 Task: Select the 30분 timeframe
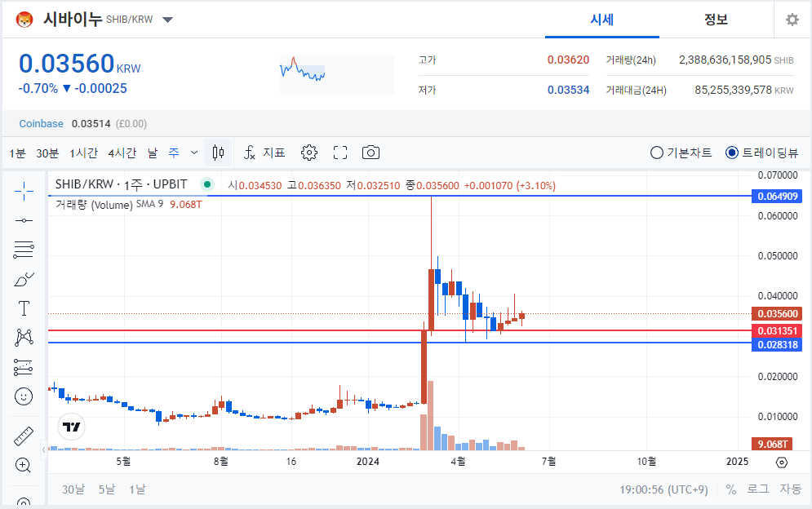[x=47, y=153]
